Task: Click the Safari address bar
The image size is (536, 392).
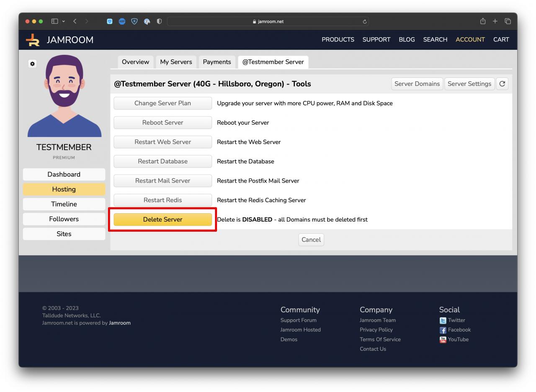Action: click(x=268, y=21)
